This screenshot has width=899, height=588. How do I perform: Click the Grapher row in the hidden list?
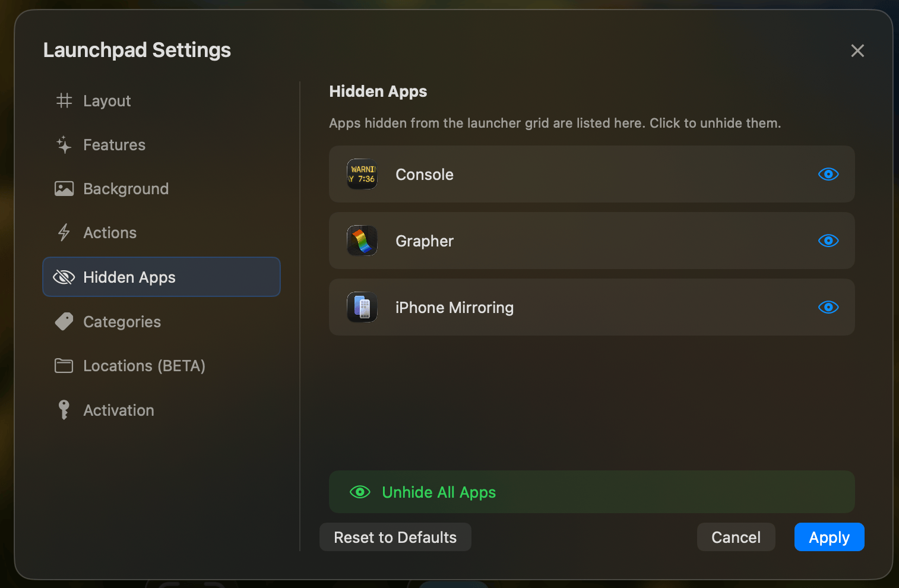591,241
